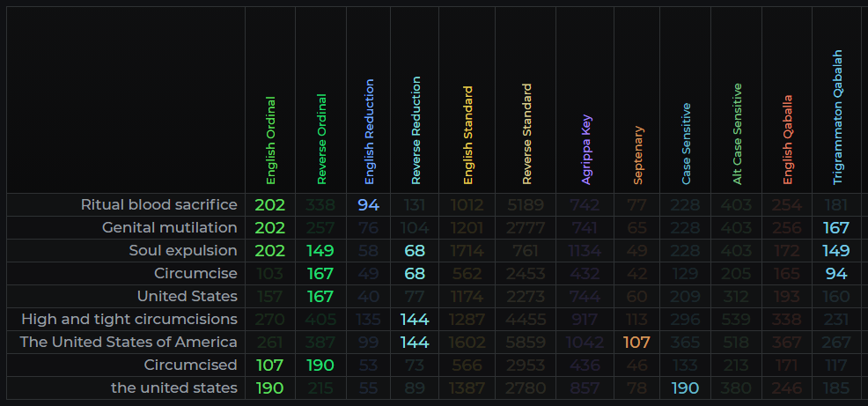Click the "High and tight circumcisions" phrase
The width and height of the screenshot is (868, 406).
pos(129,320)
